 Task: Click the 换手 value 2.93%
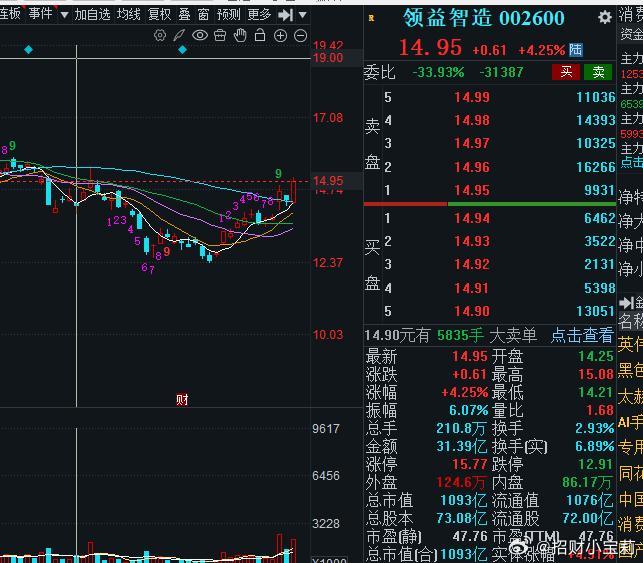(x=595, y=428)
